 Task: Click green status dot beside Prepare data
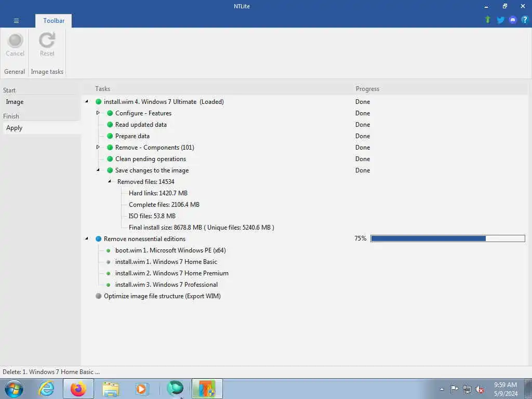[110, 136]
